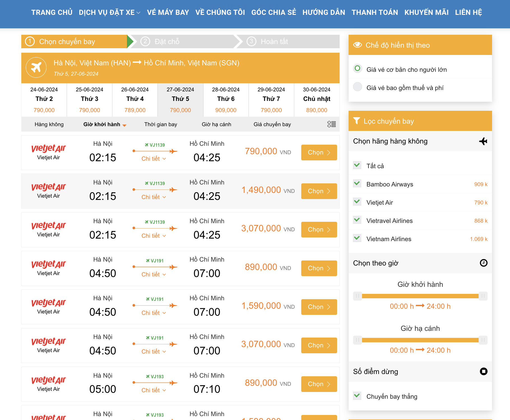
Task: Choose the 1,490,000 VND 02:15 flight
Action: coord(319,191)
